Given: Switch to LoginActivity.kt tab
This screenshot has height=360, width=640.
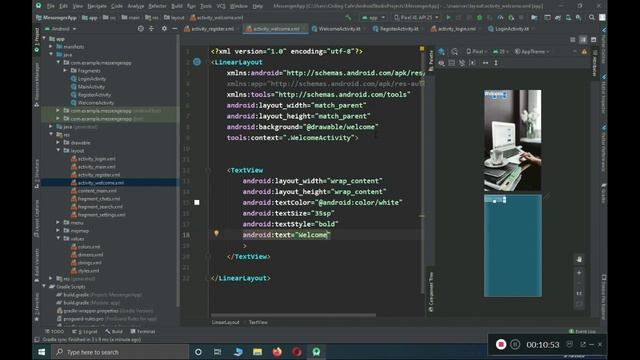Looking at the screenshot, I should (x=509, y=29).
